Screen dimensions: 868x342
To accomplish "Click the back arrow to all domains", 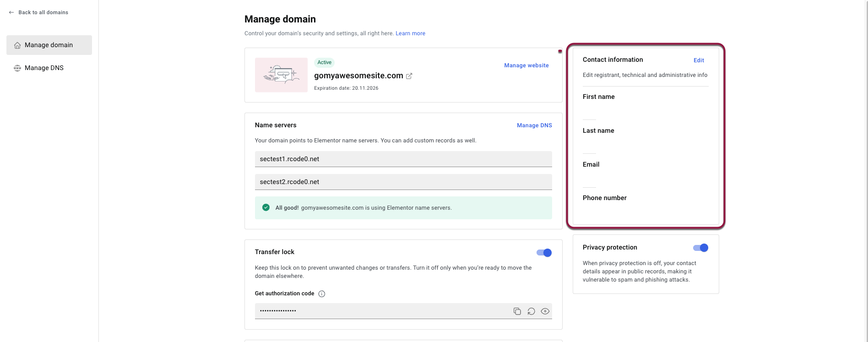I will tap(11, 12).
